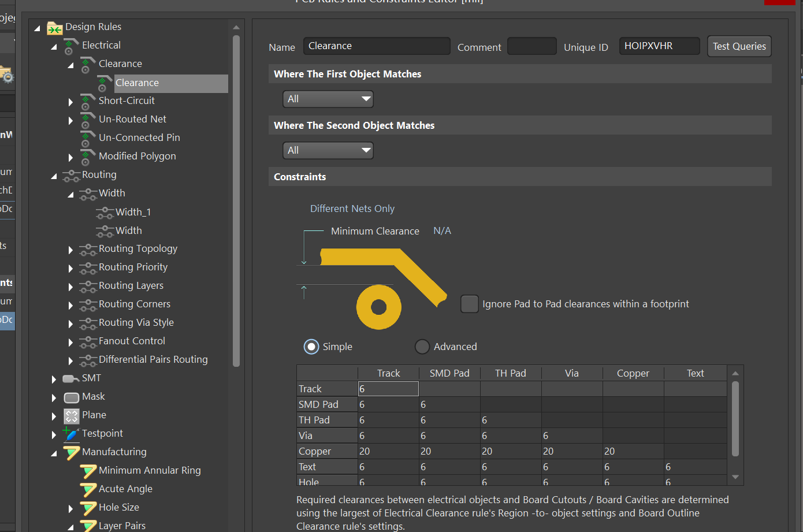Click the Test Queries button
803x532 pixels.
739,46
